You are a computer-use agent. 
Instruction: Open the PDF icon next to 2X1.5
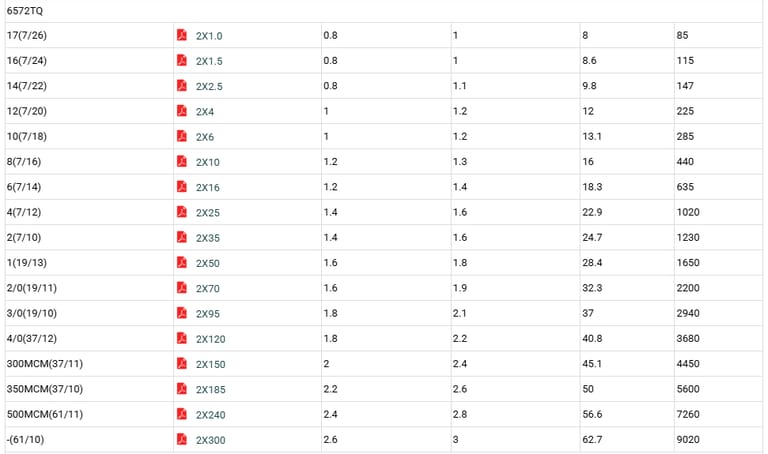[182, 60]
